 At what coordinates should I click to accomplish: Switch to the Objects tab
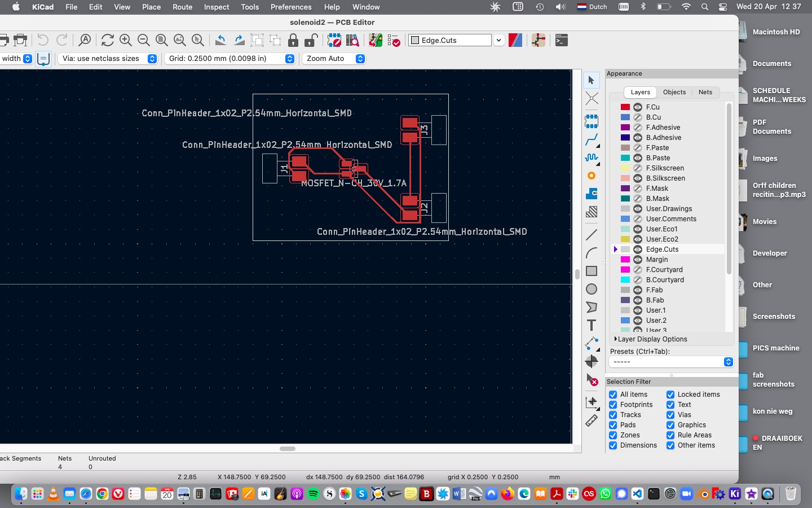[x=674, y=92]
